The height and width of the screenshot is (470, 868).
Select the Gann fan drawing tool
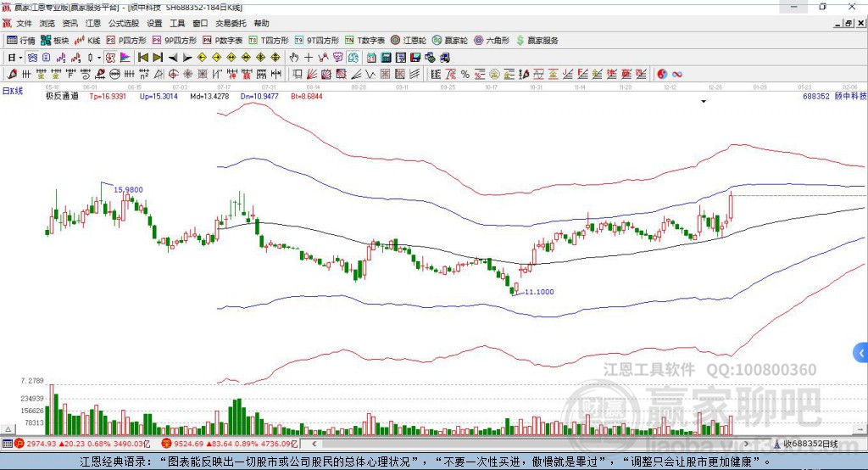pyautogui.click(x=312, y=75)
